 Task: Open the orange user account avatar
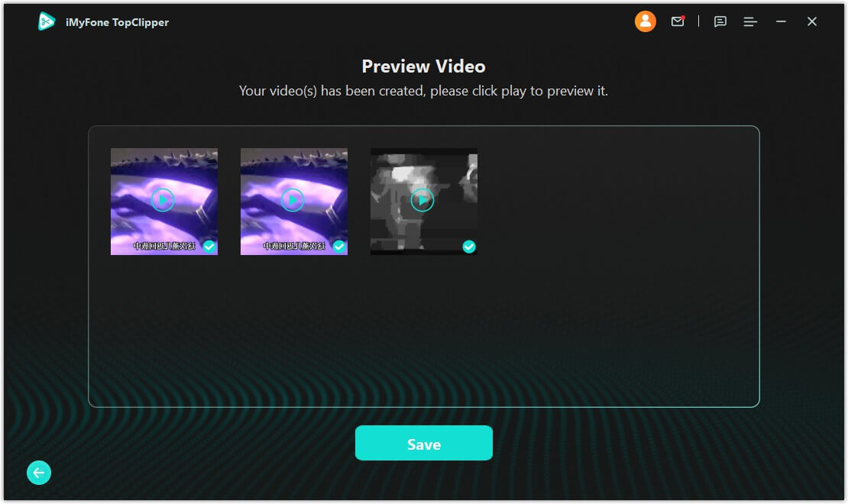[x=646, y=21]
